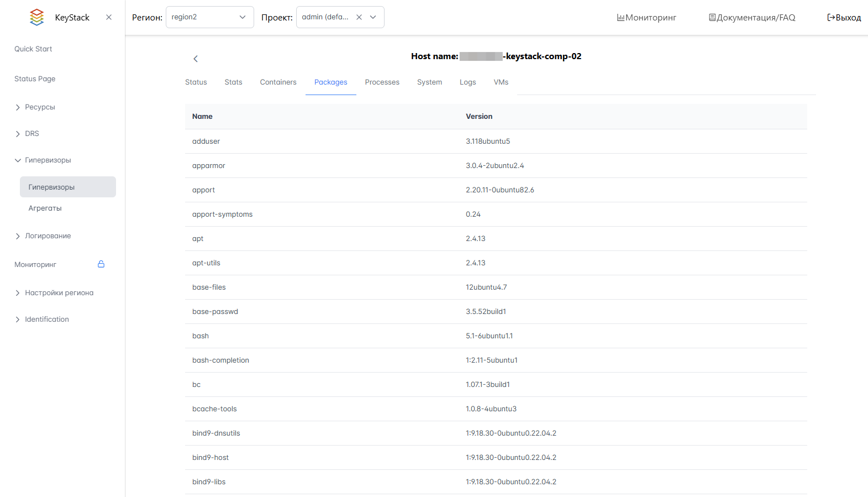Select Агрегаты in the sidebar

coord(45,208)
